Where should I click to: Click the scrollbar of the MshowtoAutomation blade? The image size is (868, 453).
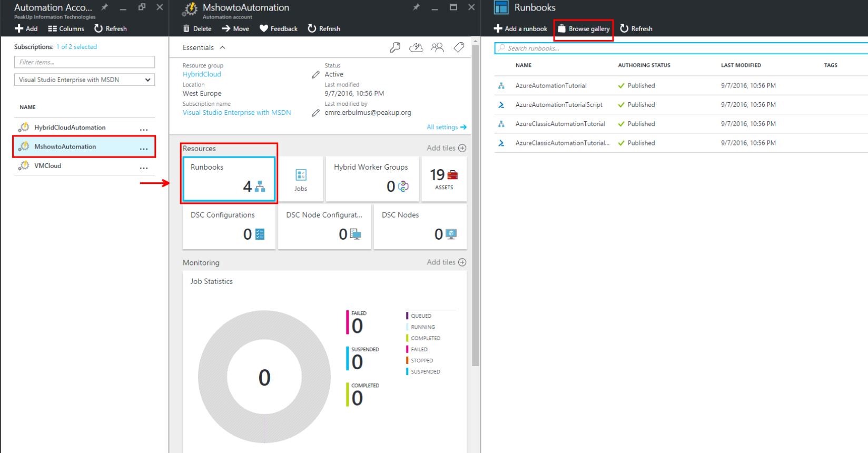476,205
